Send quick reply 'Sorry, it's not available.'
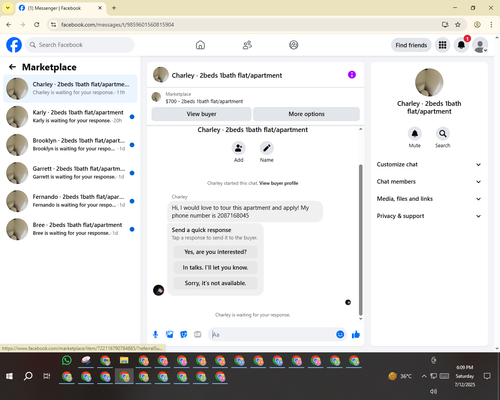The height and width of the screenshot is (400, 500). (x=215, y=283)
